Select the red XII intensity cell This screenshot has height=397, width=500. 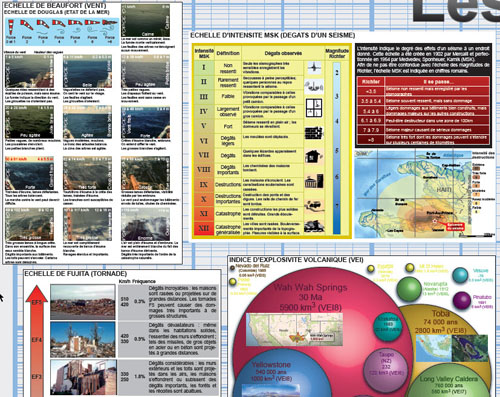(x=204, y=228)
